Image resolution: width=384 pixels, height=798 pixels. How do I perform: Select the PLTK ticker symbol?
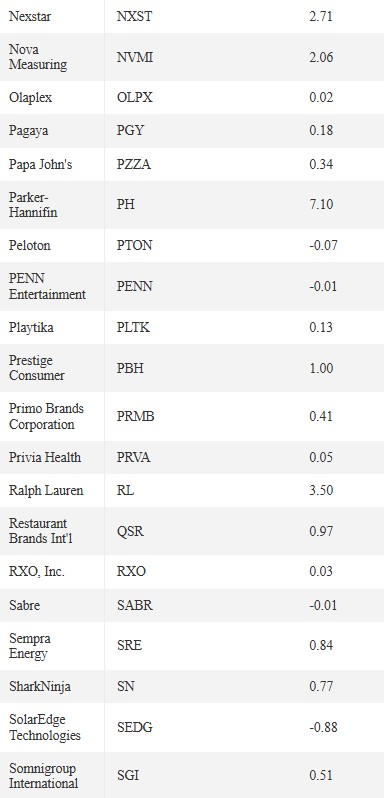click(x=133, y=327)
